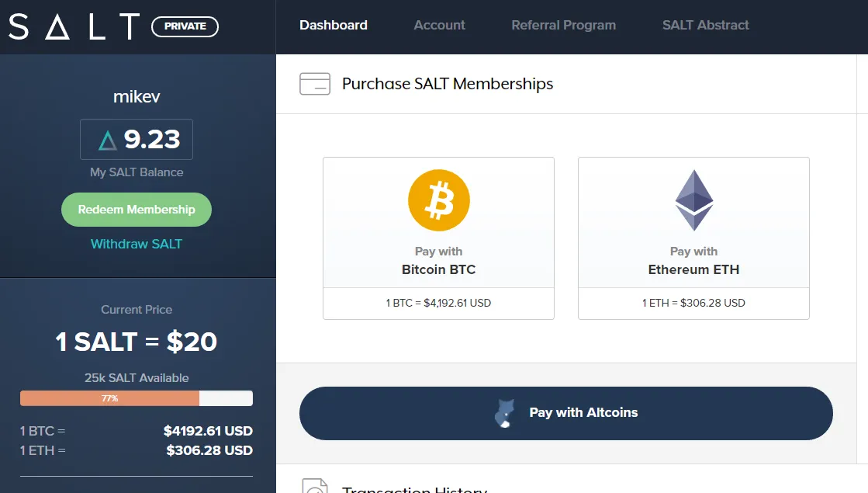Click the SALT triangle icon beside 9.23
The image size is (868, 493).
(x=107, y=141)
